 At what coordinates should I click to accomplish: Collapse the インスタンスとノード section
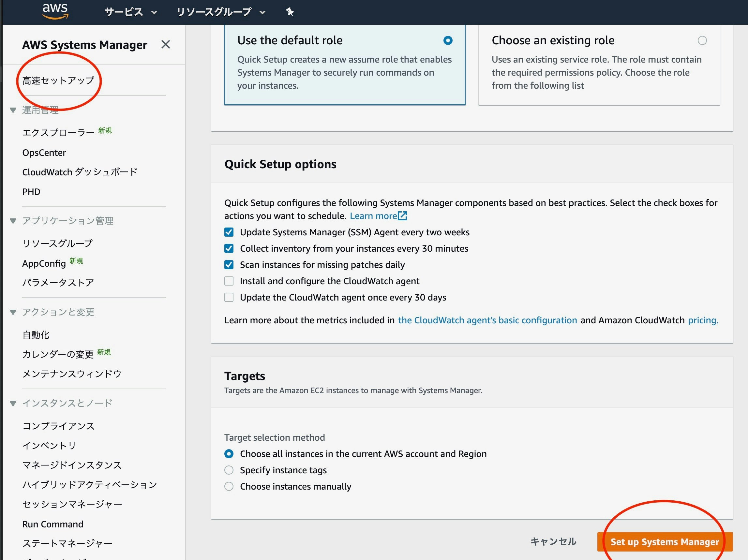pyautogui.click(x=13, y=403)
